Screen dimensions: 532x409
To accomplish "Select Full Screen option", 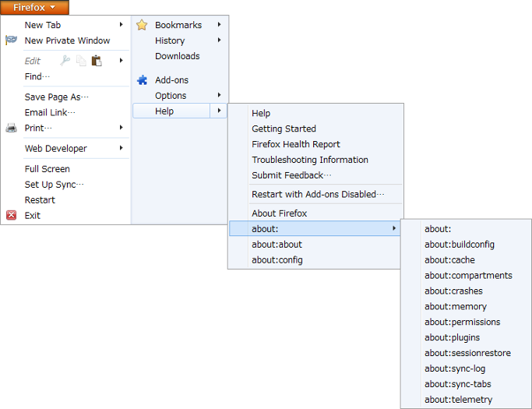I will 48,169.
